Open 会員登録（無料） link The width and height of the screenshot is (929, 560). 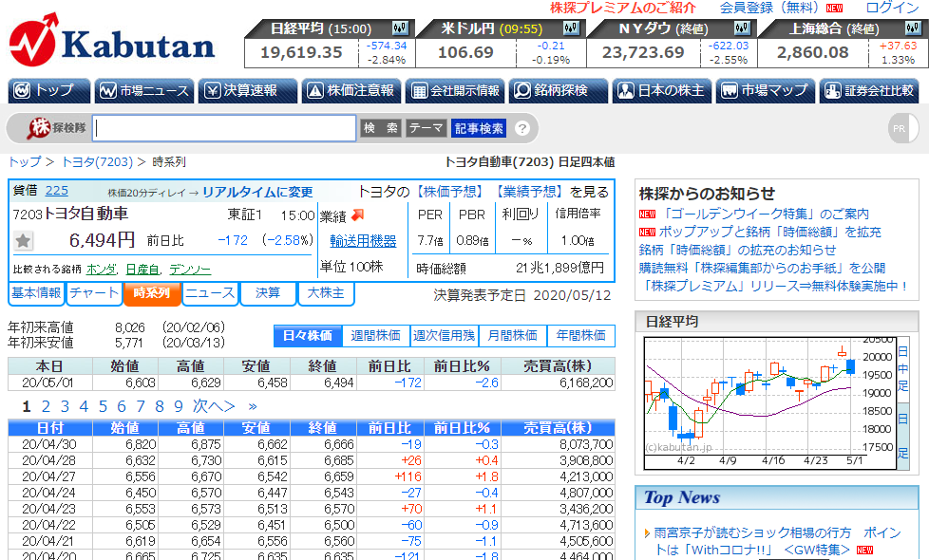(x=769, y=8)
